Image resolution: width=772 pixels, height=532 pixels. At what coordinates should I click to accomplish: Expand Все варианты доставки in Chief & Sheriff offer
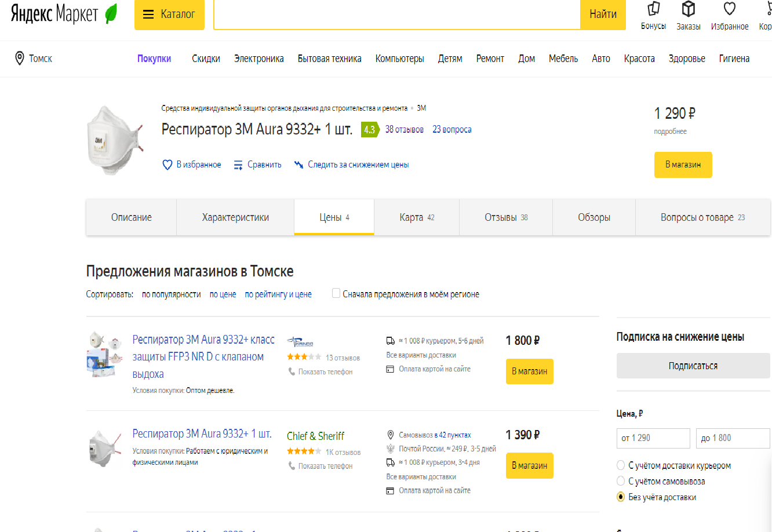[421, 477]
